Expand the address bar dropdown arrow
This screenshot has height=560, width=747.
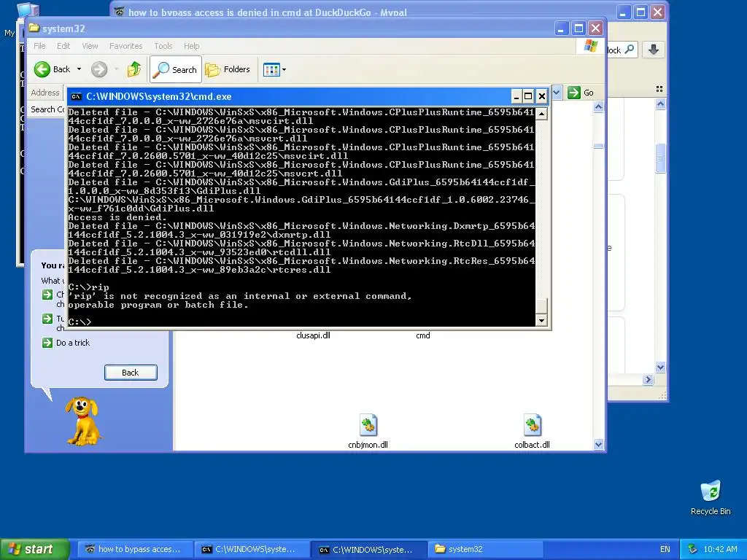pos(557,93)
